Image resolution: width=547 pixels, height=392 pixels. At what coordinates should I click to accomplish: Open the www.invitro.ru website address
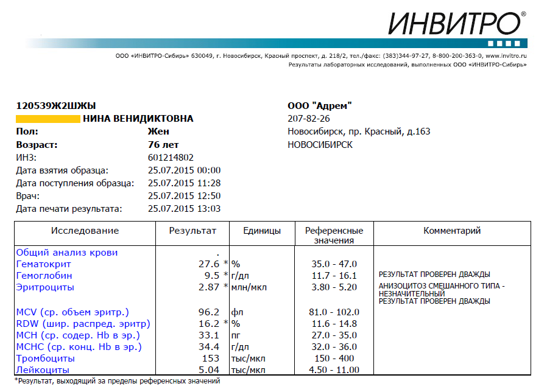[x=506, y=56]
